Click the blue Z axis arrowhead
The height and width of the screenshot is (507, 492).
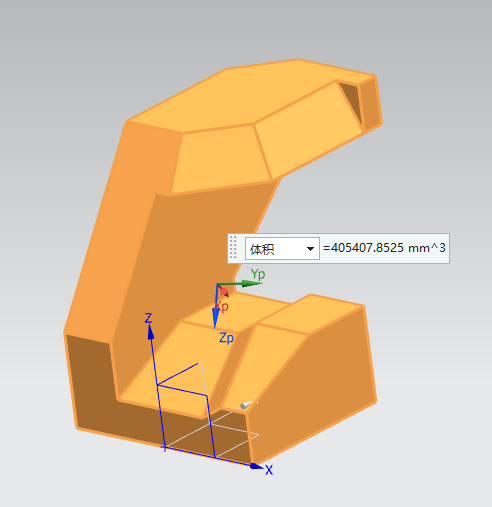click(x=151, y=333)
